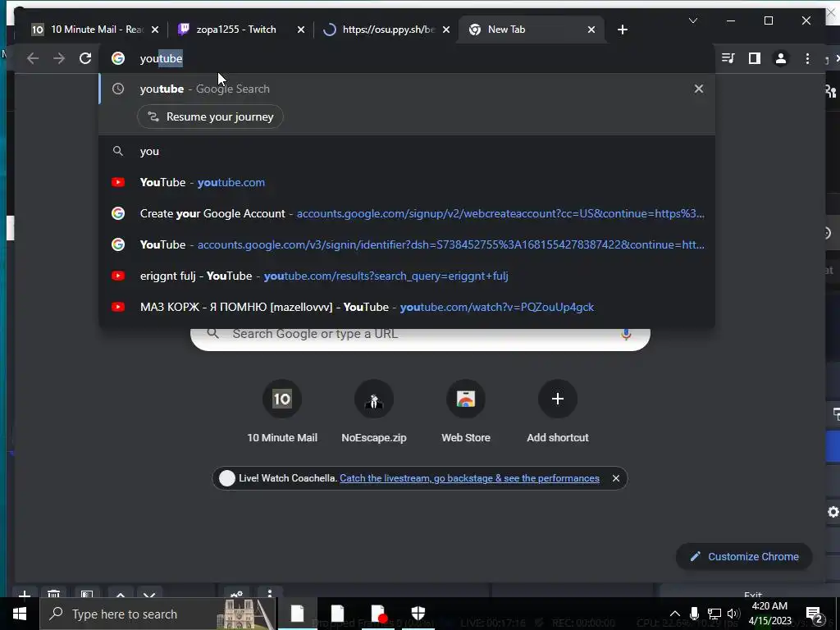The image size is (840, 630).
Task: Open МАЗ КОРЖ - Я ПОМНЮ video suggestion
Action: tap(407, 307)
